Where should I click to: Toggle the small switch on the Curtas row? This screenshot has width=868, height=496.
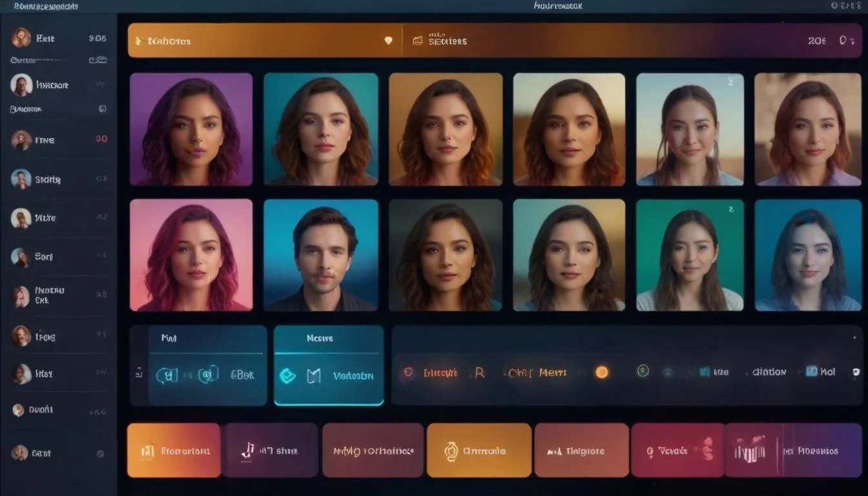[x=98, y=60]
